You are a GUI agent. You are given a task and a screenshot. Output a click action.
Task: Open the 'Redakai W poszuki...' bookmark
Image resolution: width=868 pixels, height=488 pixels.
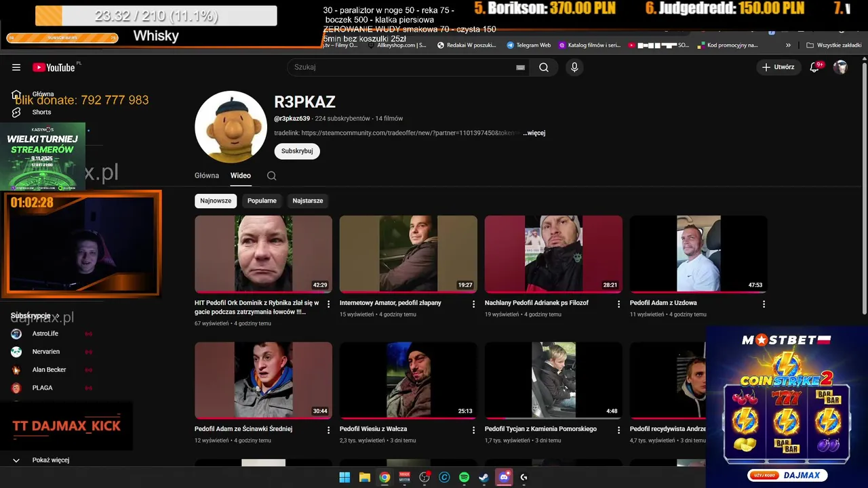tap(467, 45)
